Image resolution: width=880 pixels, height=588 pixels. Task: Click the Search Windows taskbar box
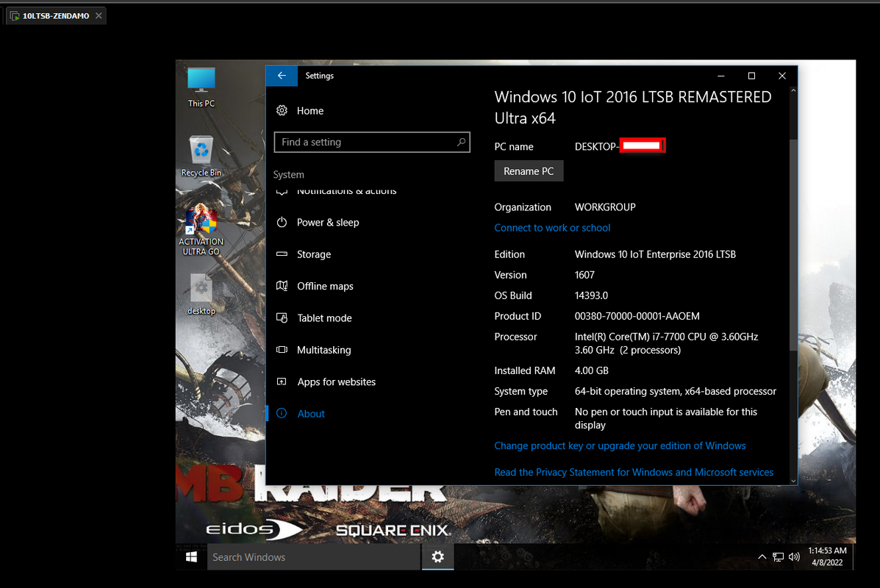pyautogui.click(x=314, y=557)
